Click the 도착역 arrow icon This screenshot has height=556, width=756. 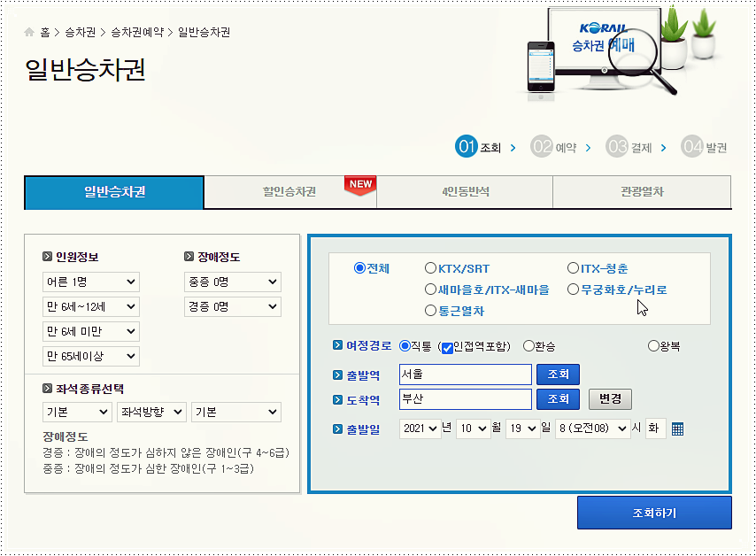pos(337,400)
